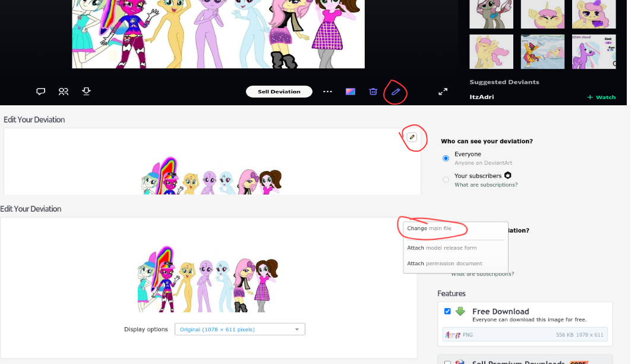Open the upper What are subscriptions? link
This screenshot has width=644, height=364.
(486, 184)
